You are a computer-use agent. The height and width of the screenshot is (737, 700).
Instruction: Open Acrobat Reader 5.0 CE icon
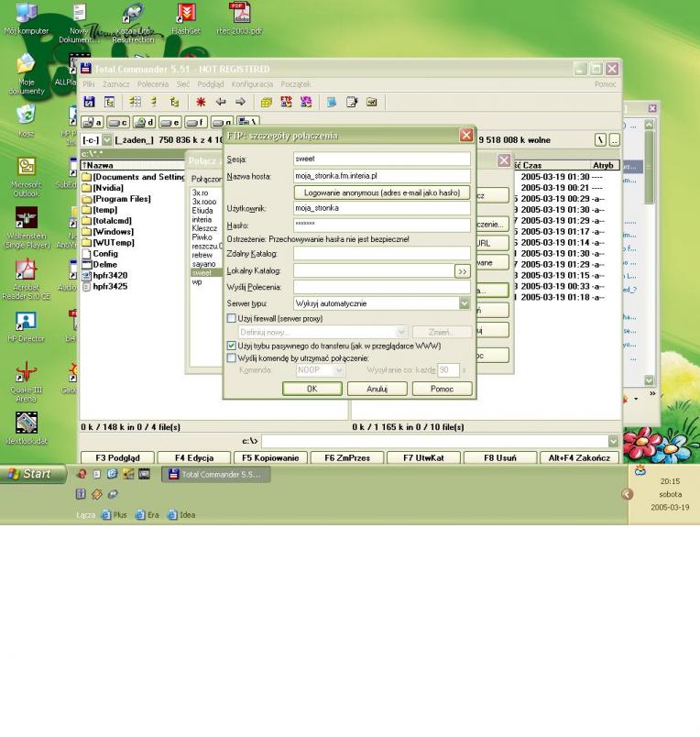pos(27,280)
